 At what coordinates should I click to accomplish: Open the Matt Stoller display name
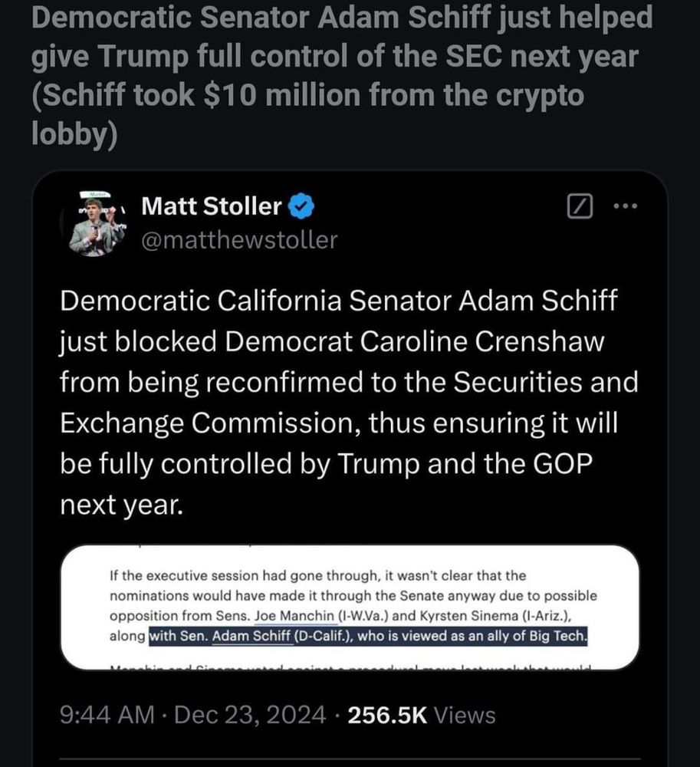[x=212, y=206]
